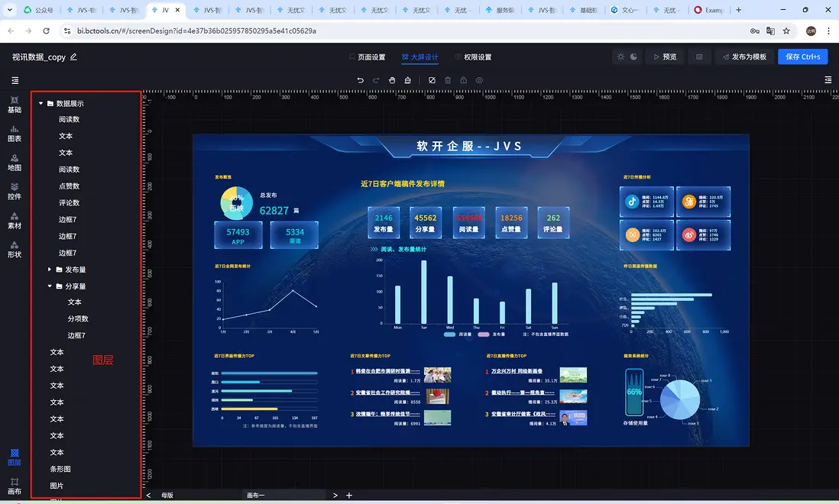This screenshot has width=839, height=504.
Task: Open the 形状 shapes sidebar panel
Action: 15,249
